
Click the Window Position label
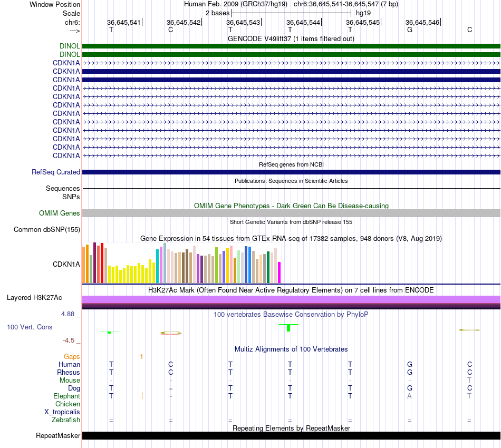[x=55, y=4]
